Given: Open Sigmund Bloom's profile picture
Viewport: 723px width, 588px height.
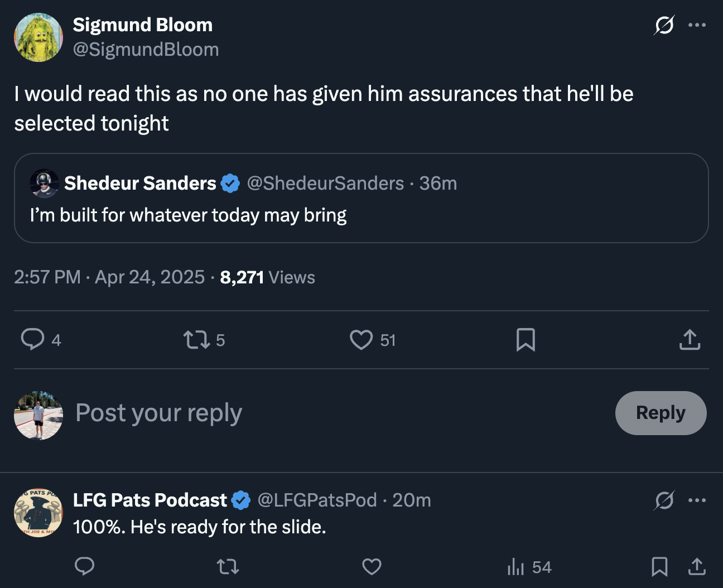Looking at the screenshot, I should pos(38,37).
